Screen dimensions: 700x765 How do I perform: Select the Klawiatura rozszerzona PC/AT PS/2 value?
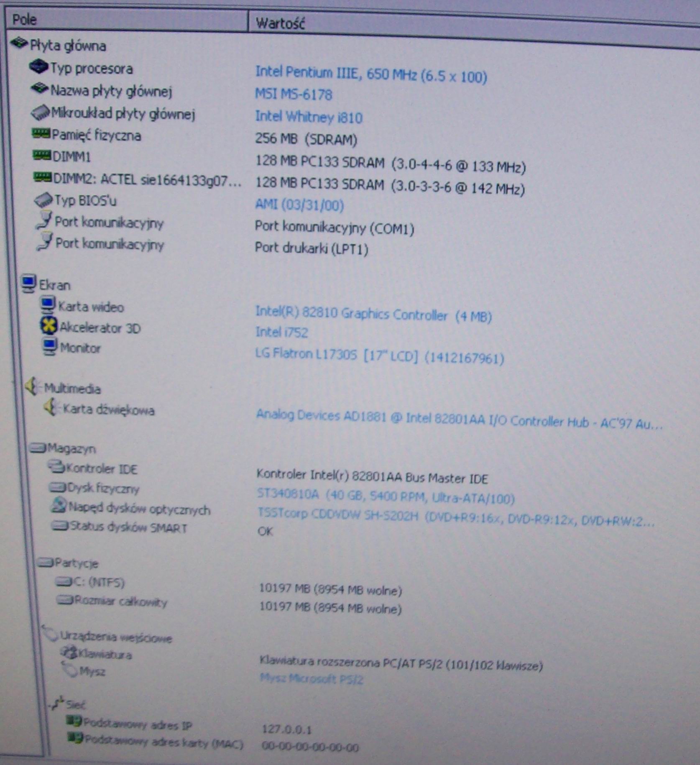tap(401, 664)
